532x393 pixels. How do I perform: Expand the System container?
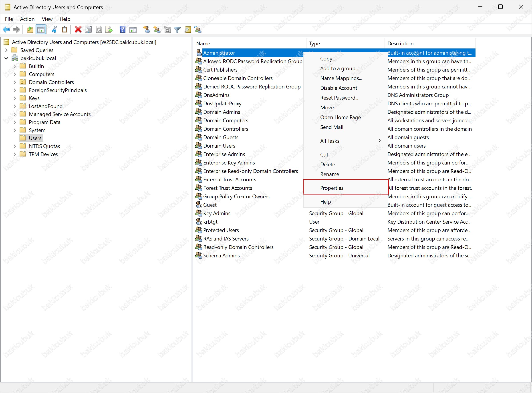click(15, 130)
